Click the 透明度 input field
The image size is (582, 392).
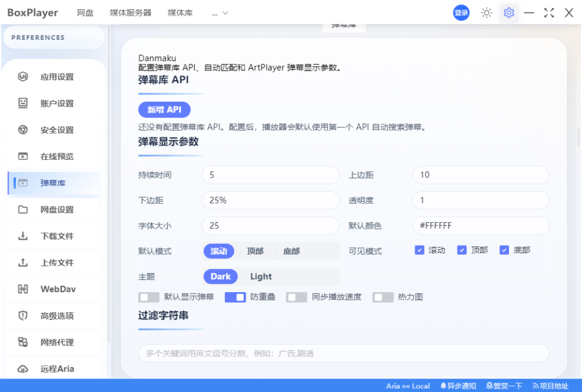(x=481, y=200)
